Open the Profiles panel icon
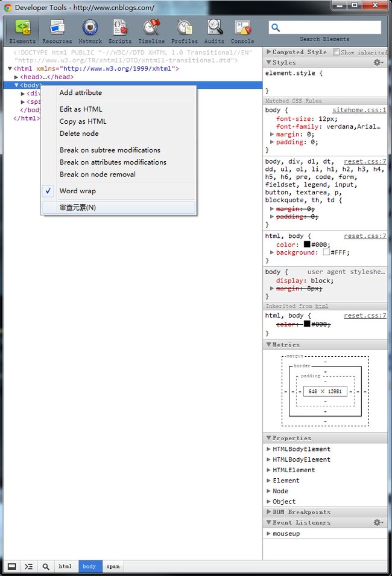 (185, 28)
